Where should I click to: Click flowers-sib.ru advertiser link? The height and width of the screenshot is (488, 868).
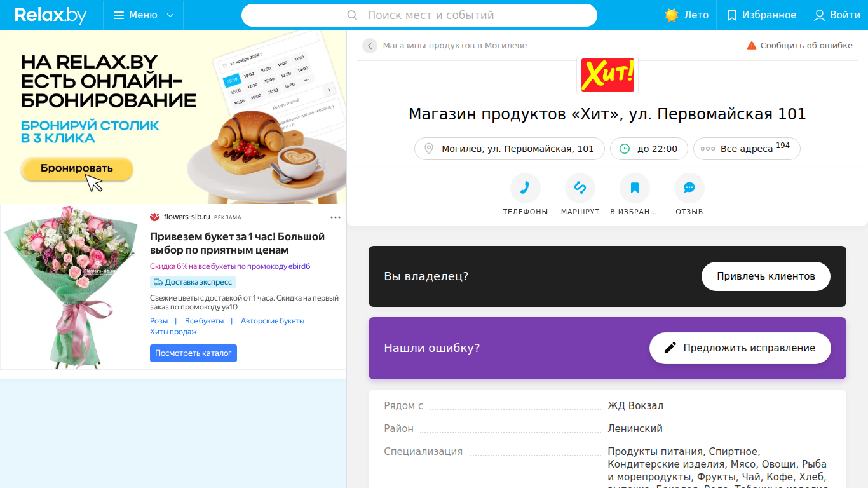[x=187, y=217]
